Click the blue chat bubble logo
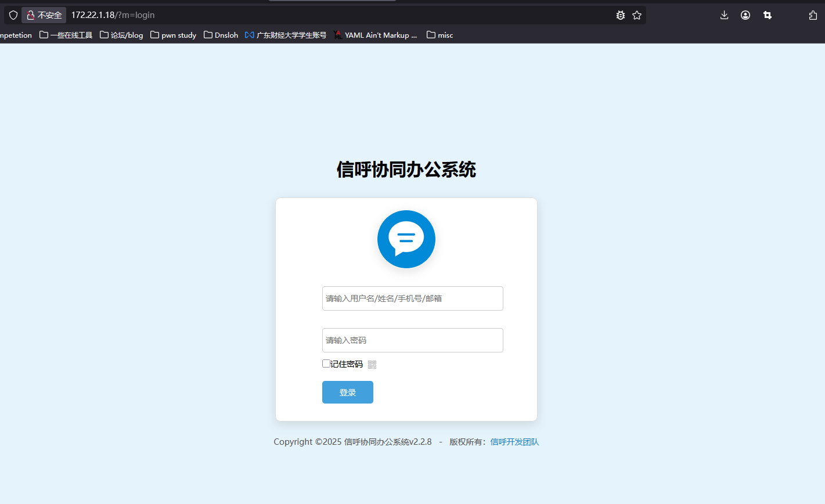Viewport: 825px width, 504px height. (x=406, y=239)
